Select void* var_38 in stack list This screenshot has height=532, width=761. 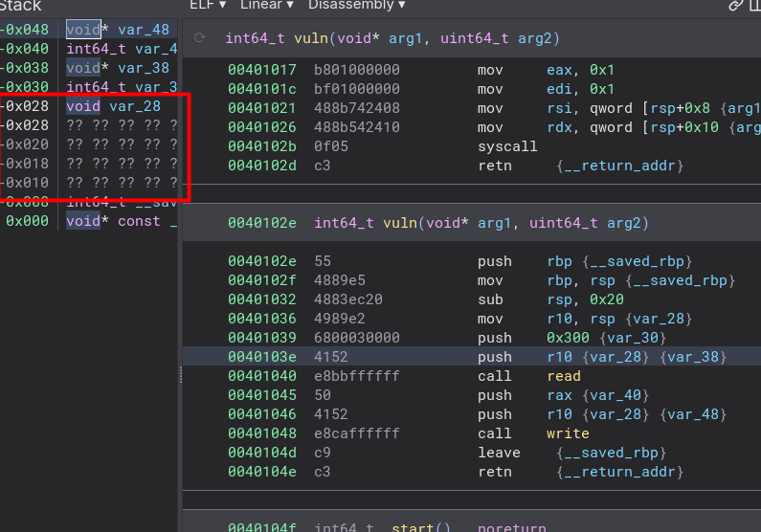[118, 68]
